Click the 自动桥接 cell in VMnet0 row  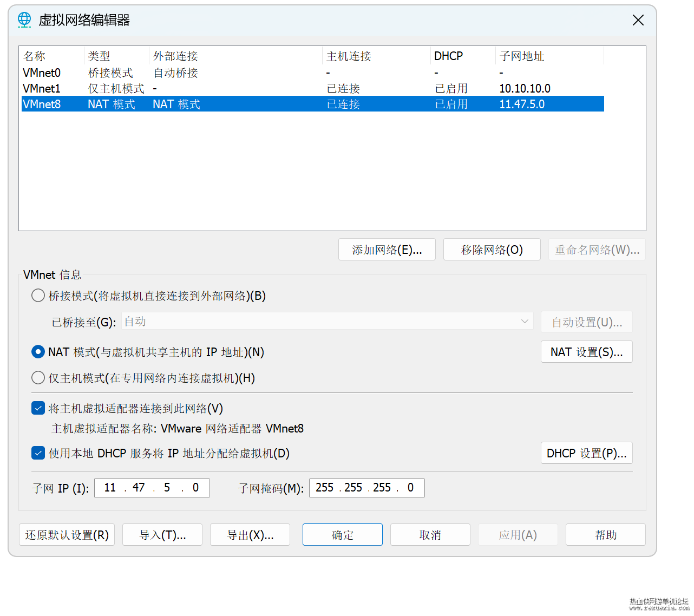[x=176, y=73]
